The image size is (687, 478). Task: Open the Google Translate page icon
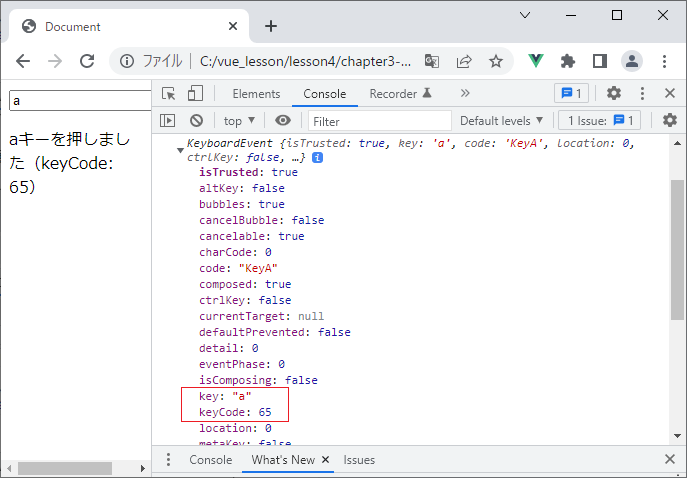pos(432,61)
